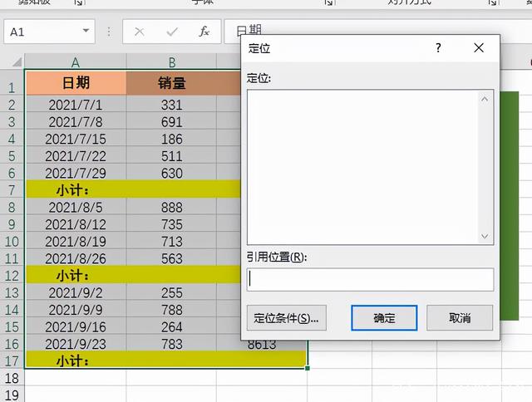Image resolution: width=532 pixels, height=402 pixels.
Task: Click sales value 788
Action: click(172, 310)
